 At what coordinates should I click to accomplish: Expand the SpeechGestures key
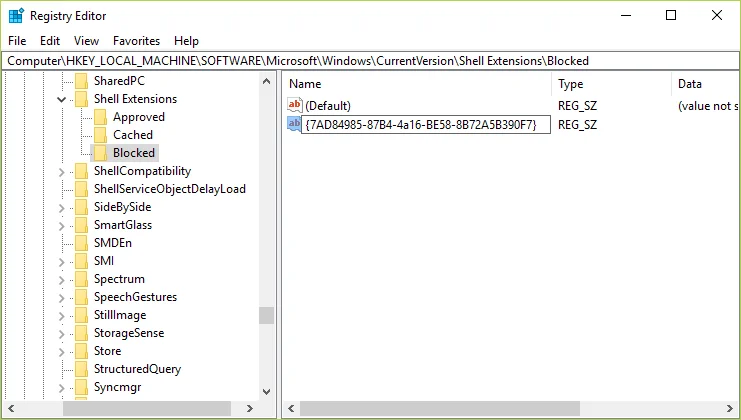pyautogui.click(x=61, y=298)
